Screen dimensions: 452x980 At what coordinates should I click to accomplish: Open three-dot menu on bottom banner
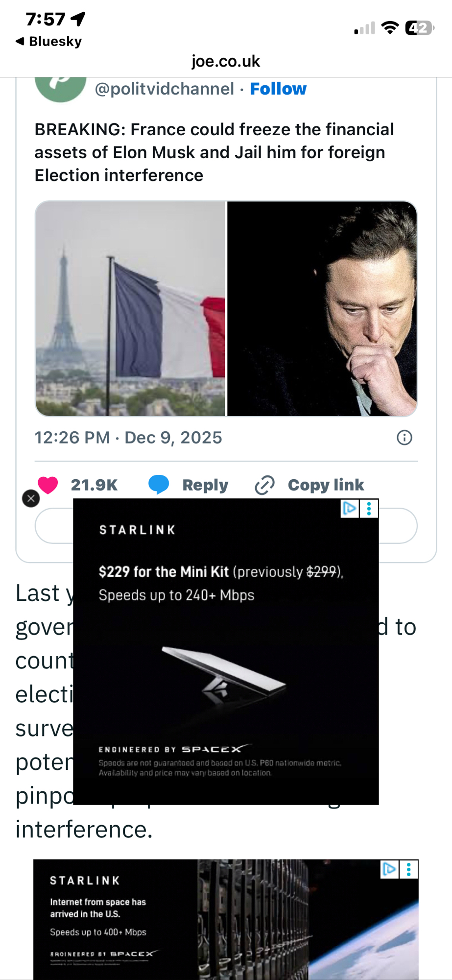pyautogui.click(x=409, y=869)
